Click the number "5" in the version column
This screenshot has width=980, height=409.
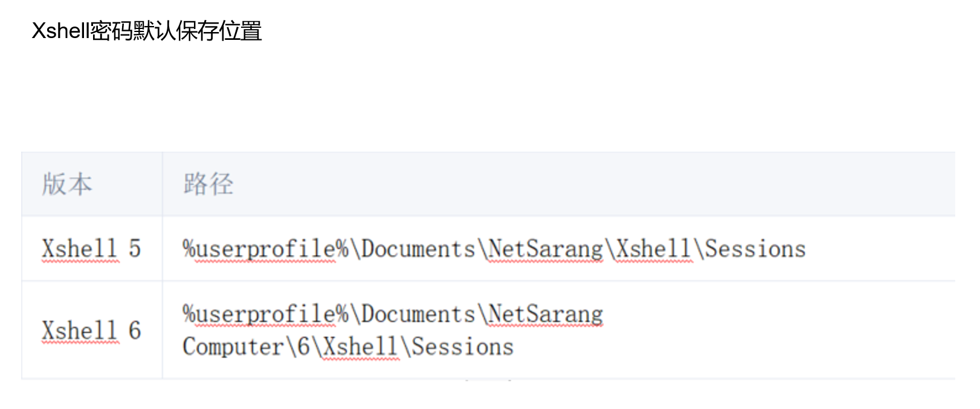(135, 249)
